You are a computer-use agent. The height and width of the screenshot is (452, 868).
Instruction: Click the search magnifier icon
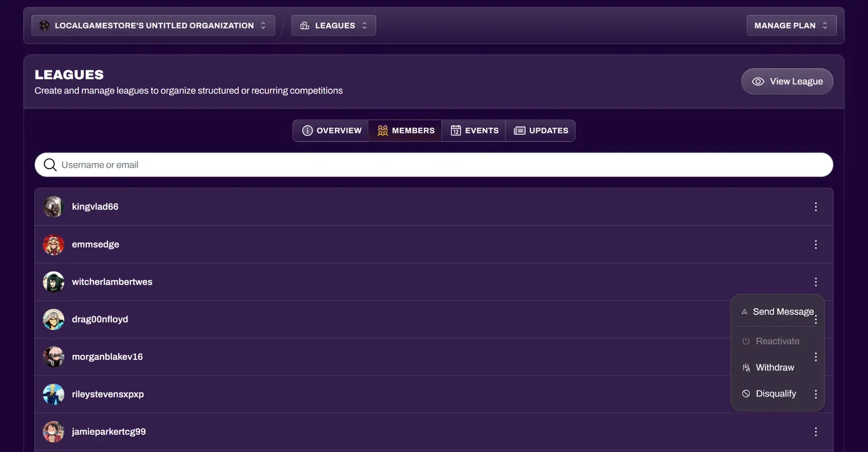(x=50, y=164)
